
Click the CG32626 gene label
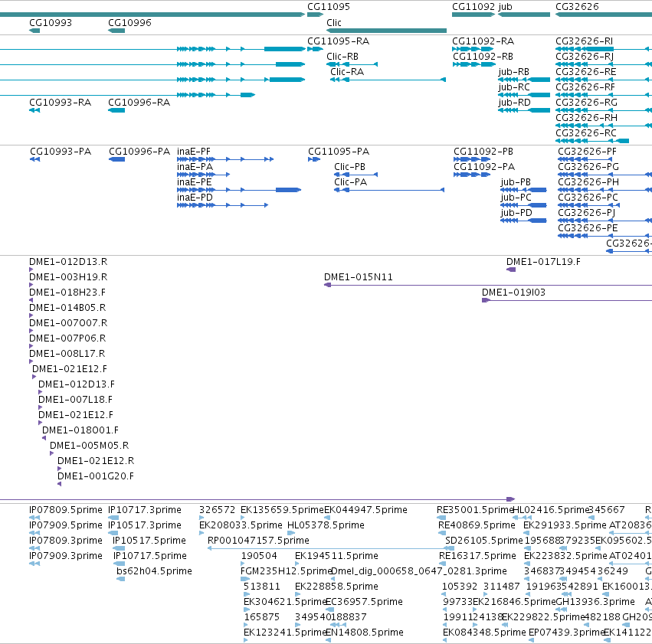[577, 7]
